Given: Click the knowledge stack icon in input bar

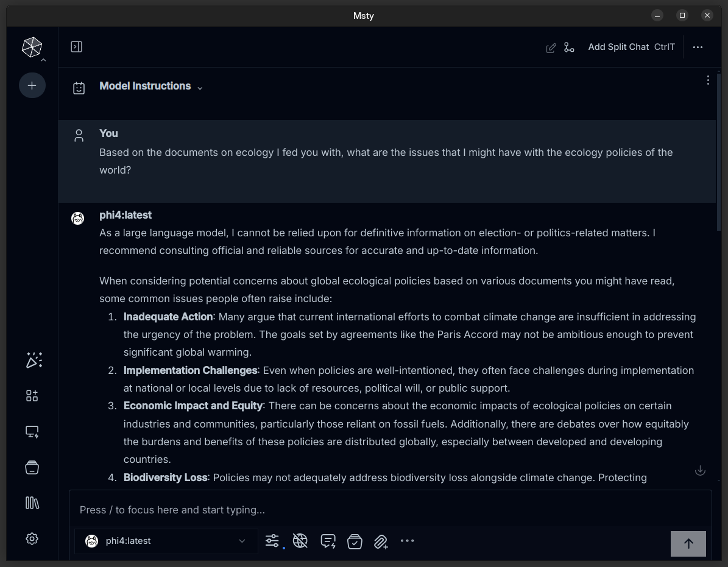Looking at the screenshot, I should pyautogui.click(x=355, y=541).
